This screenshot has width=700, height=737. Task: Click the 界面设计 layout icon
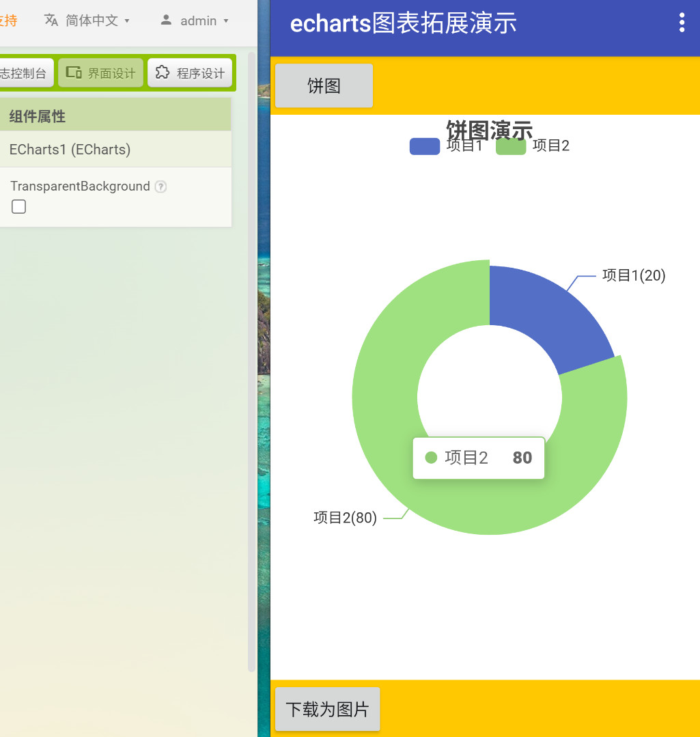point(74,72)
